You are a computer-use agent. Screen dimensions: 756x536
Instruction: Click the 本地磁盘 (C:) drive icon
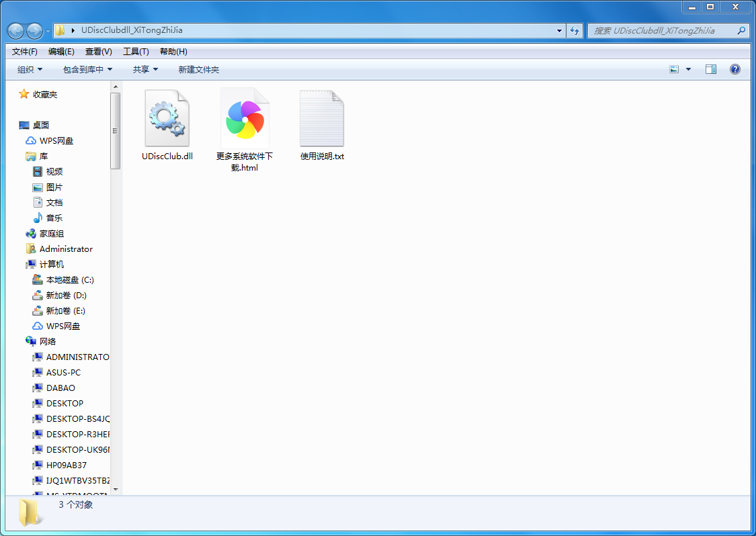pyautogui.click(x=38, y=279)
